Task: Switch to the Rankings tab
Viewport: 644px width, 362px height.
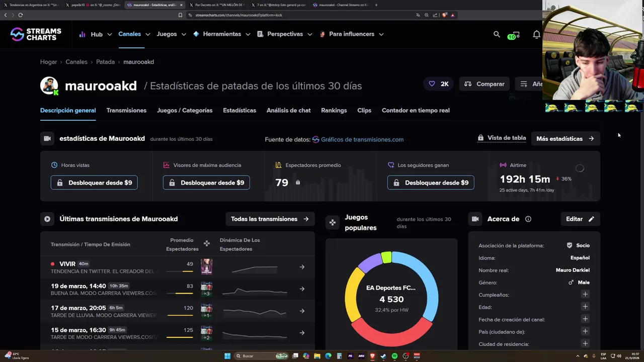Action: click(334, 111)
